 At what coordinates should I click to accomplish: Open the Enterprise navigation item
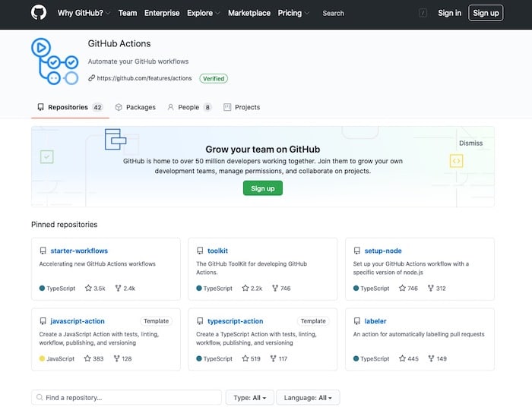click(162, 13)
